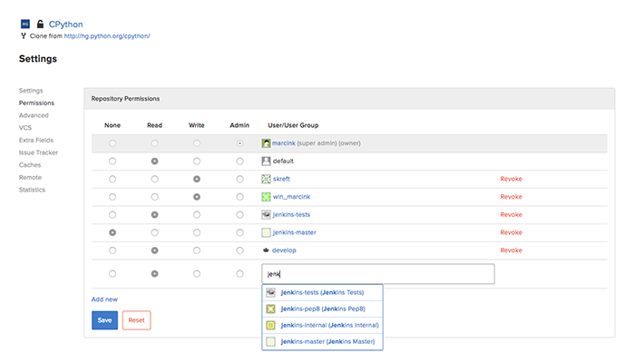Open the hg.python.org clone source link
Screen dimensions: 644x363
click(x=107, y=36)
